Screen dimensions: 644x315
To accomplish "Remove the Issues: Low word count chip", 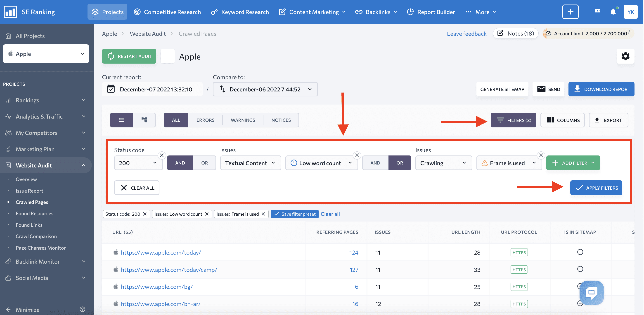I will pos(207,214).
